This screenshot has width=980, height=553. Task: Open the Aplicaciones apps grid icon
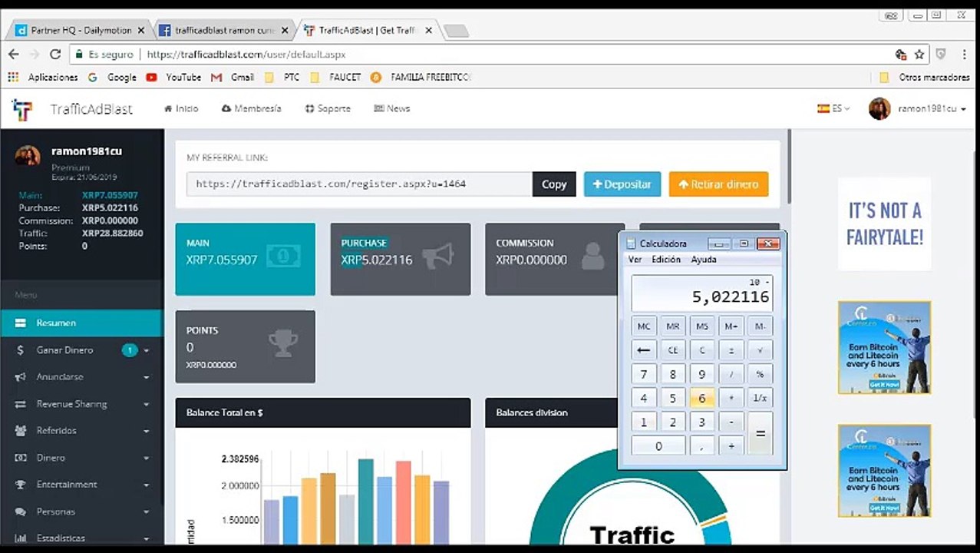[x=13, y=77]
